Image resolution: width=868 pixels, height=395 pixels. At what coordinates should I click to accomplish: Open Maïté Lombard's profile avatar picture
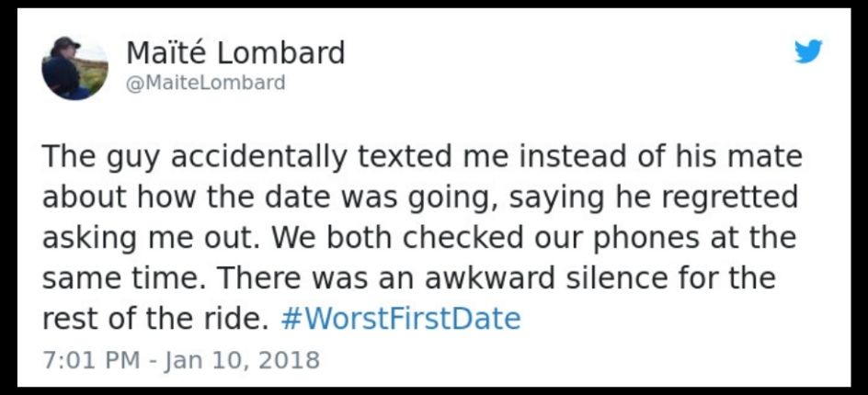click(x=74, y=68)
